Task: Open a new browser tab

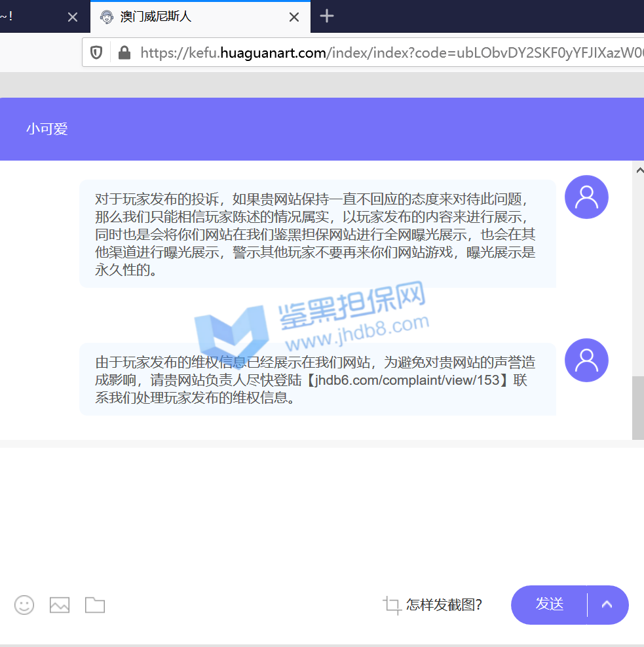Action: tap(327, 16)
